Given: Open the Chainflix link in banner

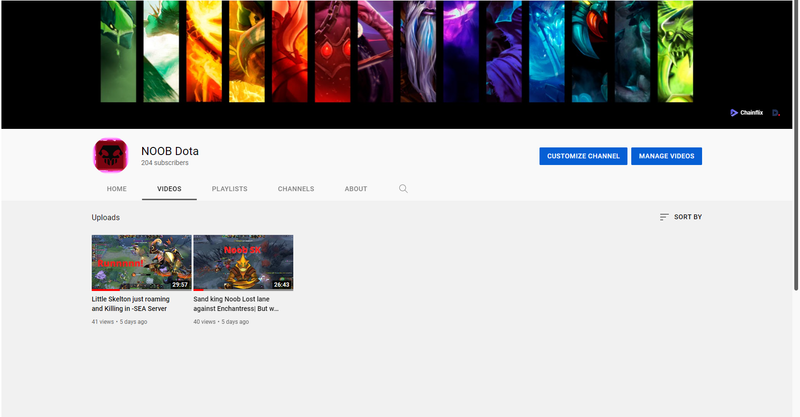Looking at the screenshot, I should (746, 113).
